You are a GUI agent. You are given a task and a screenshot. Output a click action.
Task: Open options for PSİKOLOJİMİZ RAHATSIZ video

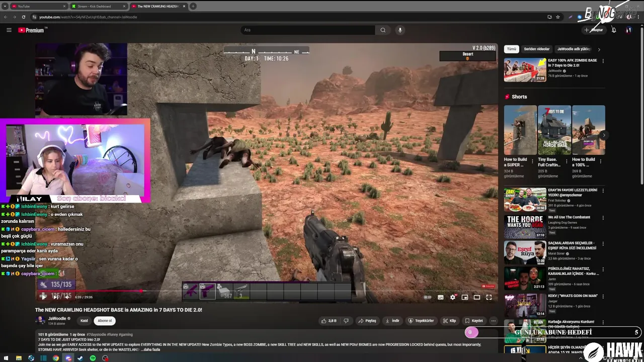click(603, 270)
